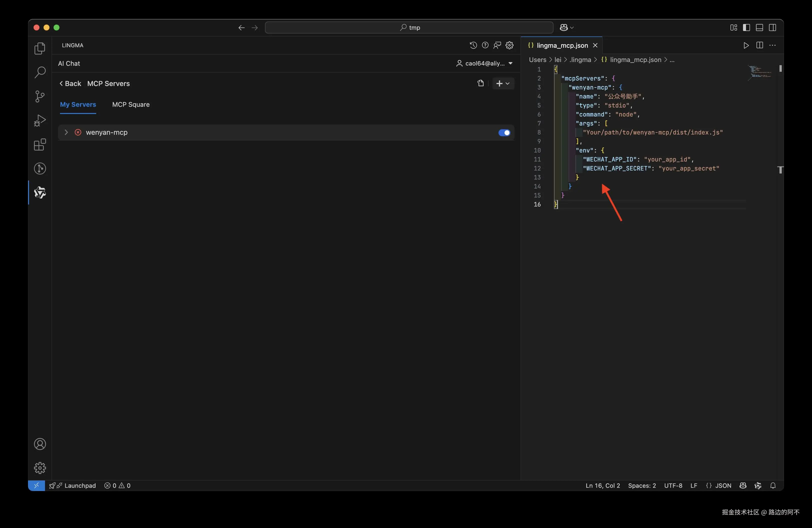Open the Search view in activity bar
This screenshot has height=528, width=812.
[x=40, y=72]
